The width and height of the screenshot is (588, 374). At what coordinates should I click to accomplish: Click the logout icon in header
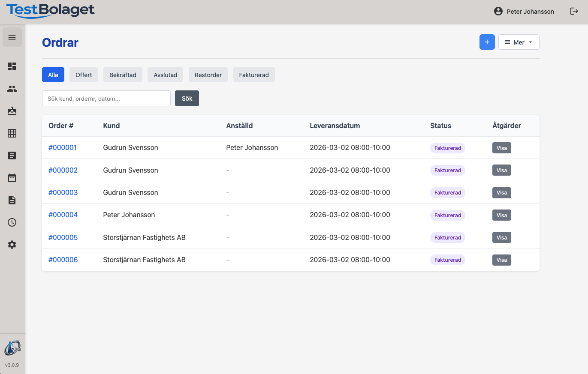tap(574, 12)
